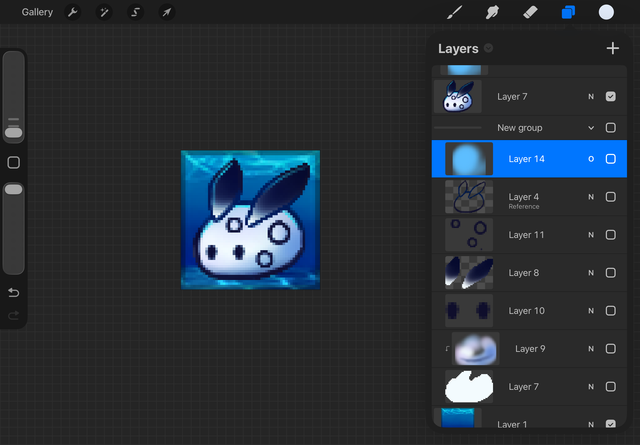The image size is (640, 445).
Task: Select the top Layer 7 bunny thumbnail
Action: (x=458, y=96)
